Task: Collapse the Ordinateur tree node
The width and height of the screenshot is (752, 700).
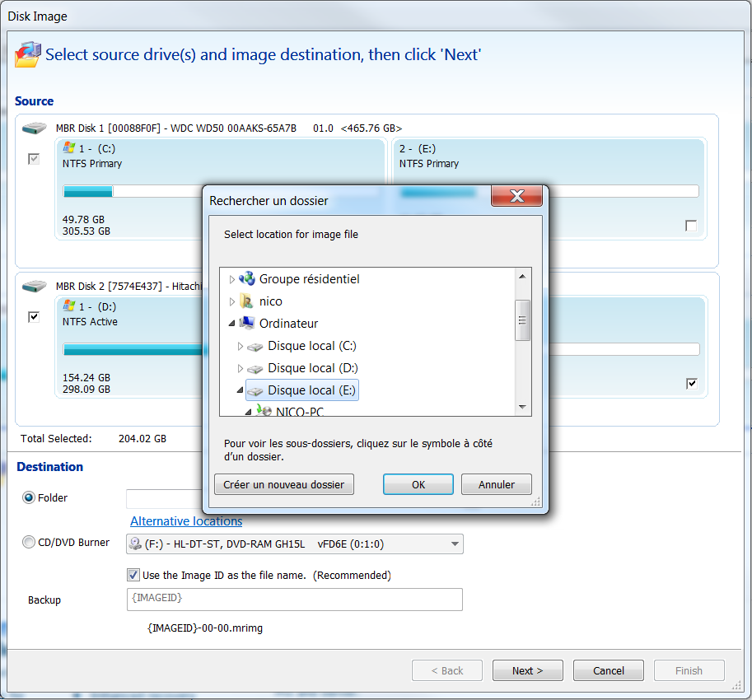Action: [231, 324]
